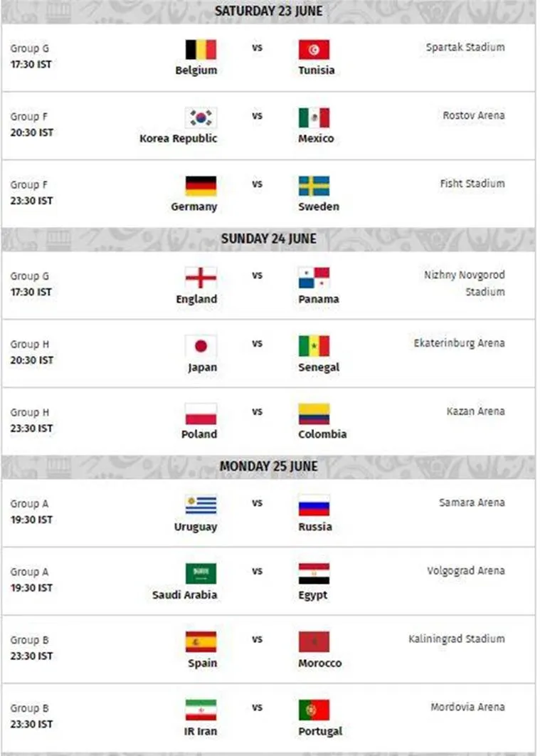Click the Panama flag icon
Image resolution: width=540 pixels, height=756 pixels.
pos(314,278)
